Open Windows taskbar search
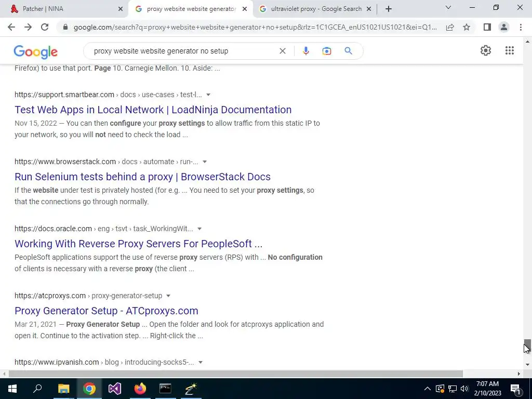The height and width of the screenshot is (399, 532). point(37,389)
